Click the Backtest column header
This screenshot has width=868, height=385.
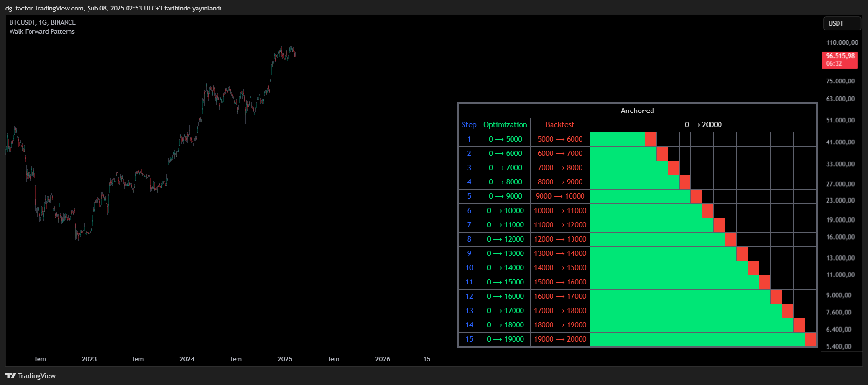point(560,125)
